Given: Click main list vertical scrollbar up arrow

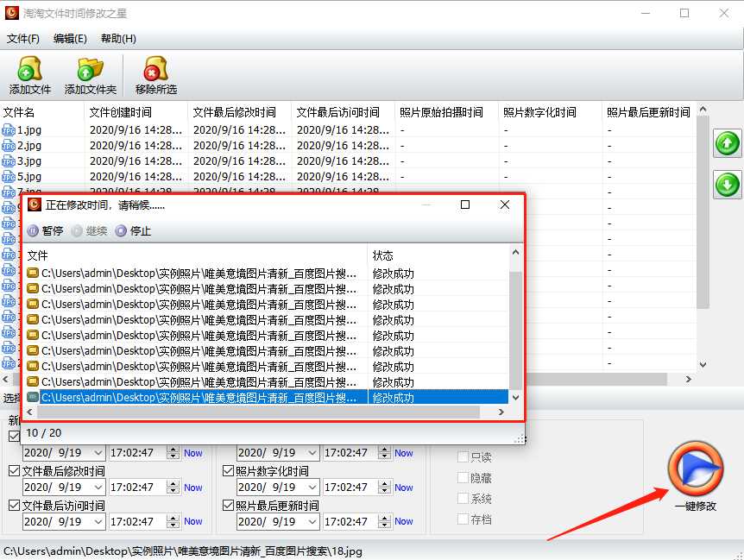Looking at the screenshot, I should pos(703,109).
